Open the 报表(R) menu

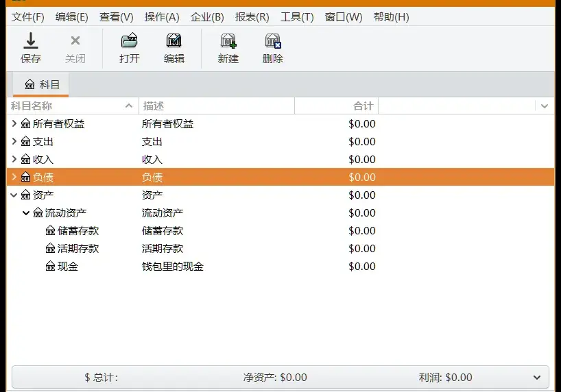click(x=252, y=17)
